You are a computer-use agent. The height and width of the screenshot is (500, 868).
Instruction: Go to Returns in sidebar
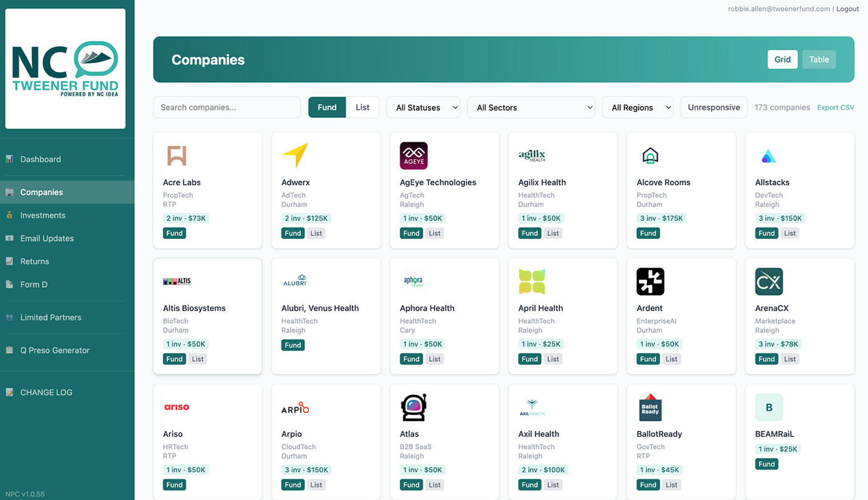point(67,262)
